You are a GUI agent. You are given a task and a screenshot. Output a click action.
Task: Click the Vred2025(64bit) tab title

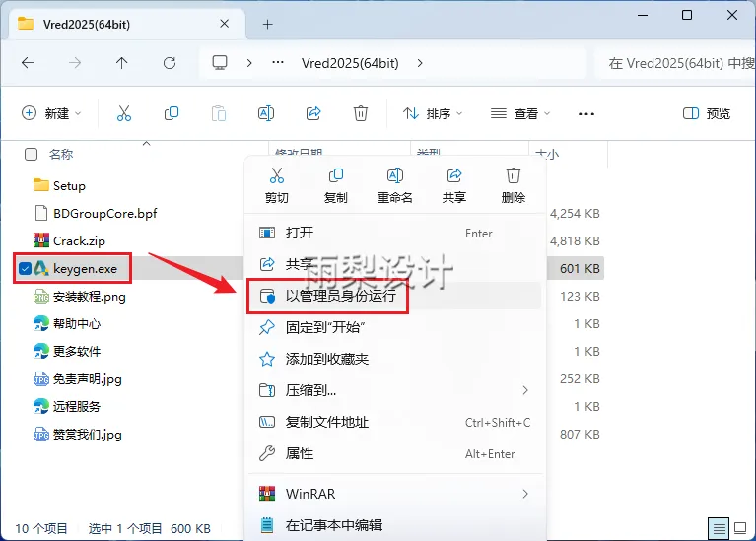[87, 24]
